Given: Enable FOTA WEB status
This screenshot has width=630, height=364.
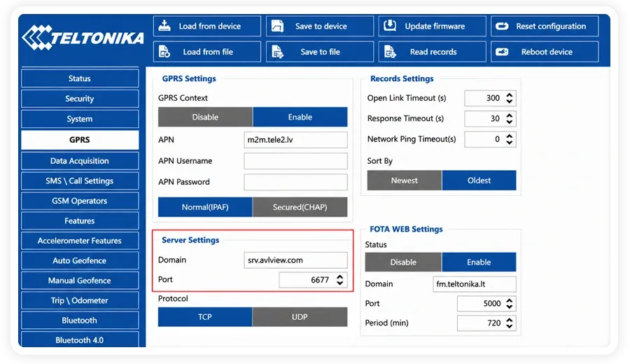Looking at the screenshot, I should point(479,262).
